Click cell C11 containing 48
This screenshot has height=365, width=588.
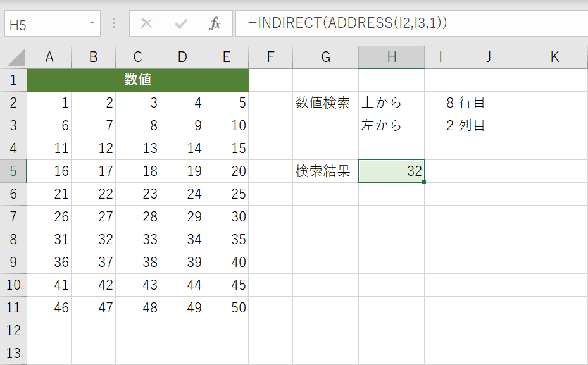(x=137, y=307)
